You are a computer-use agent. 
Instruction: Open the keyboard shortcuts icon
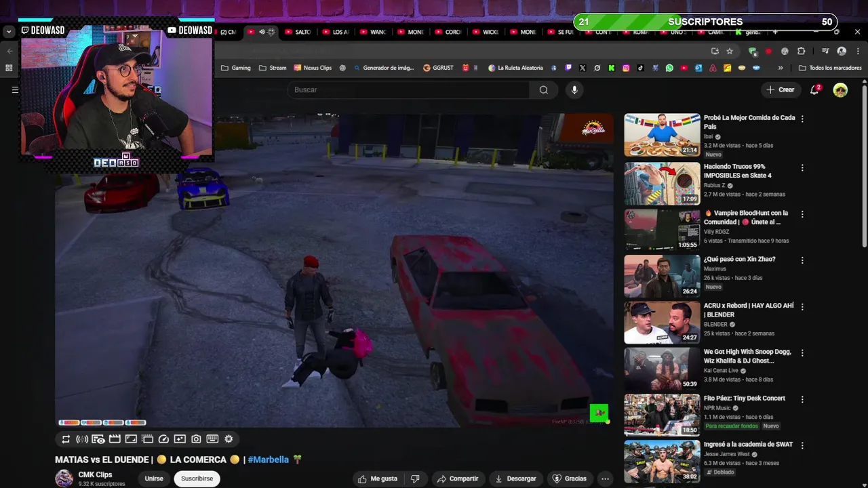212,439
